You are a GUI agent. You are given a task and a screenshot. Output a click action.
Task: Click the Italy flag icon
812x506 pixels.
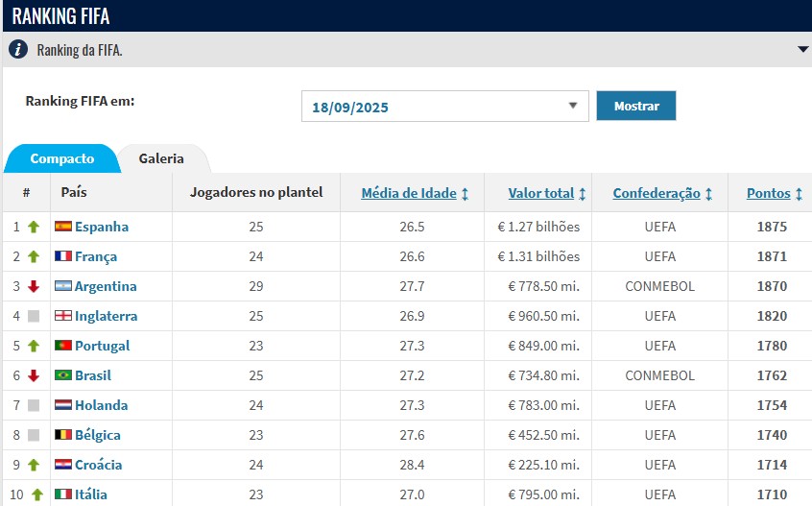click(63, 494)
